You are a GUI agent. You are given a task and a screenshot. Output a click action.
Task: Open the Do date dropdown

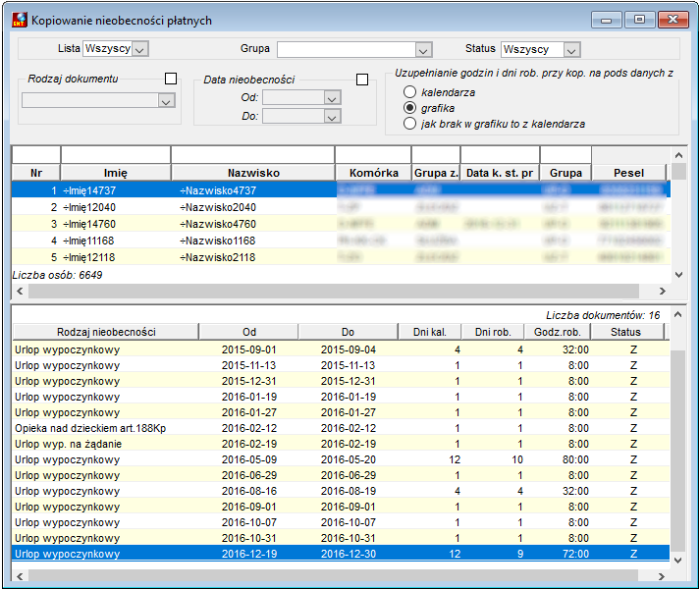pyautogui.click(x=331, y=117)
